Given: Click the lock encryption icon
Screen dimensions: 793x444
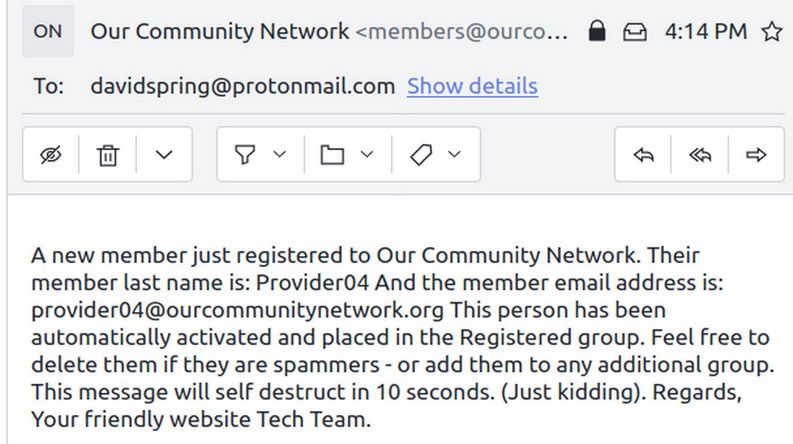Looking at the screenshot, I should (x=597, y=32).
